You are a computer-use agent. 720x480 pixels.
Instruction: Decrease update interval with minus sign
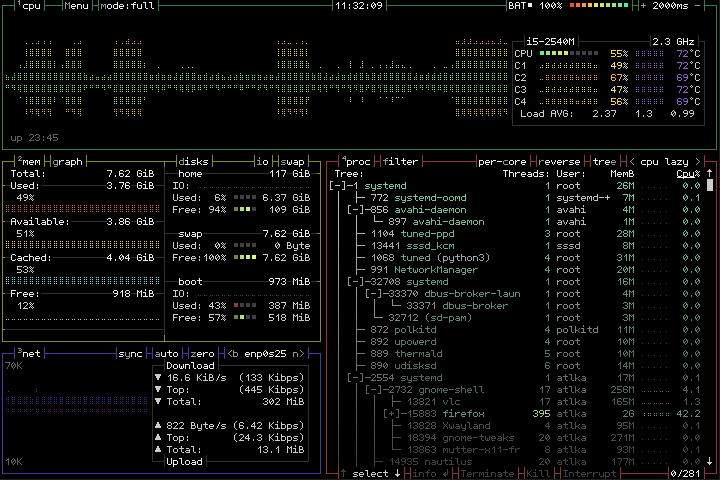(x=697, y=6)
